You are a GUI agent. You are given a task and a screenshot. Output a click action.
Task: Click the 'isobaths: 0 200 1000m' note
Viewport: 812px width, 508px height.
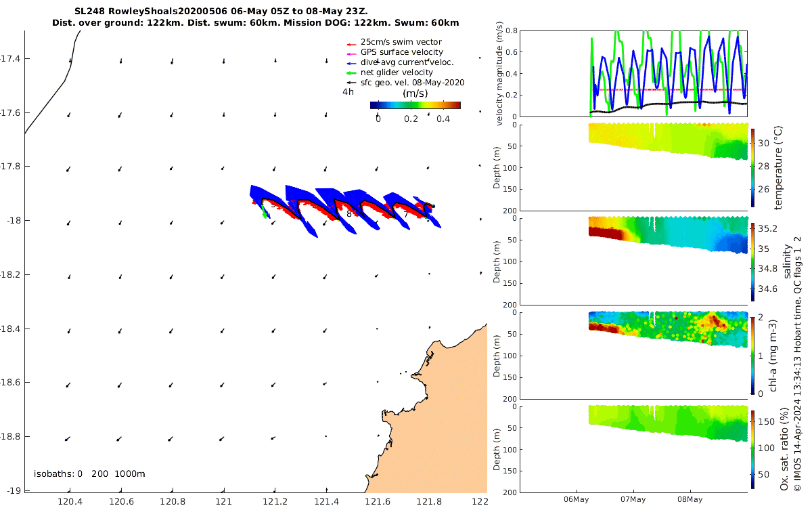(x=89, y=474)
